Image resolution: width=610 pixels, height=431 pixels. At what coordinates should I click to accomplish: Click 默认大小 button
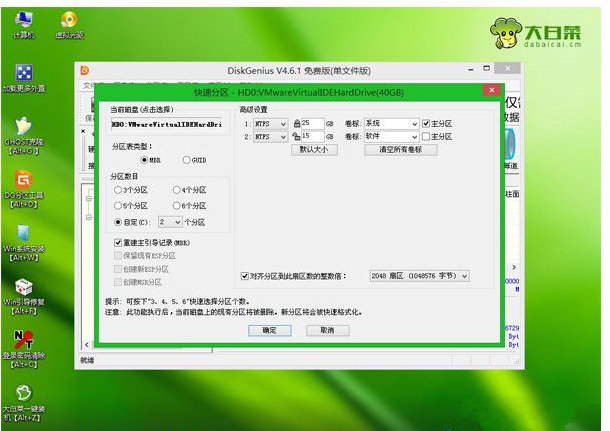click(314, 150)
